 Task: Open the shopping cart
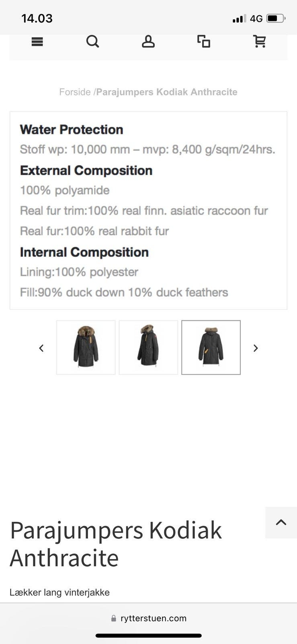click(260, 41)
